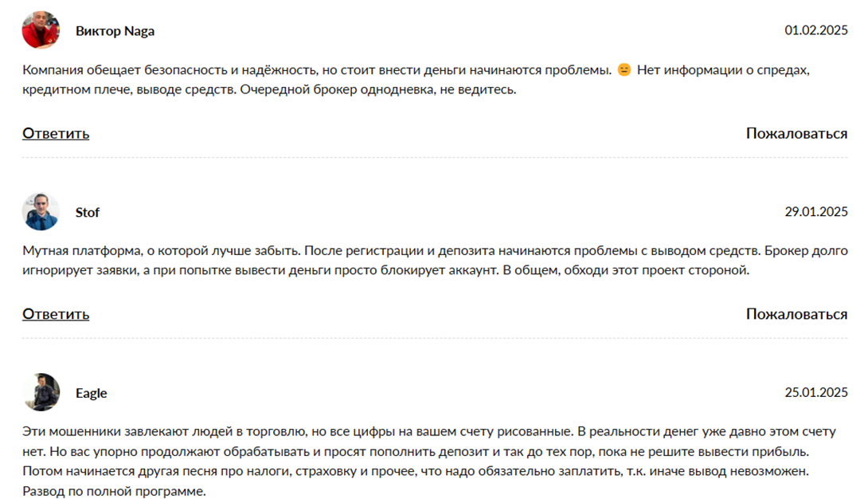Reply to Stof's review via Ответить
868x499 pixels.
(56, 314)
